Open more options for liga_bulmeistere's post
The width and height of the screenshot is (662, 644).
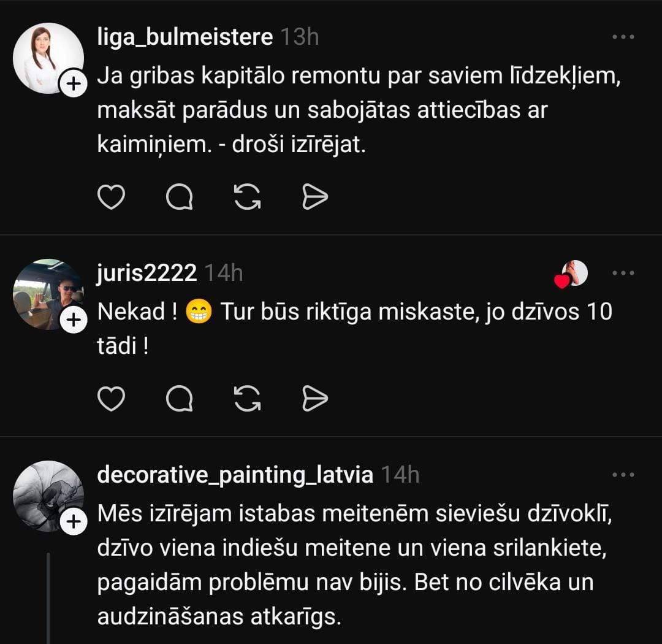(x=623, y=37)
